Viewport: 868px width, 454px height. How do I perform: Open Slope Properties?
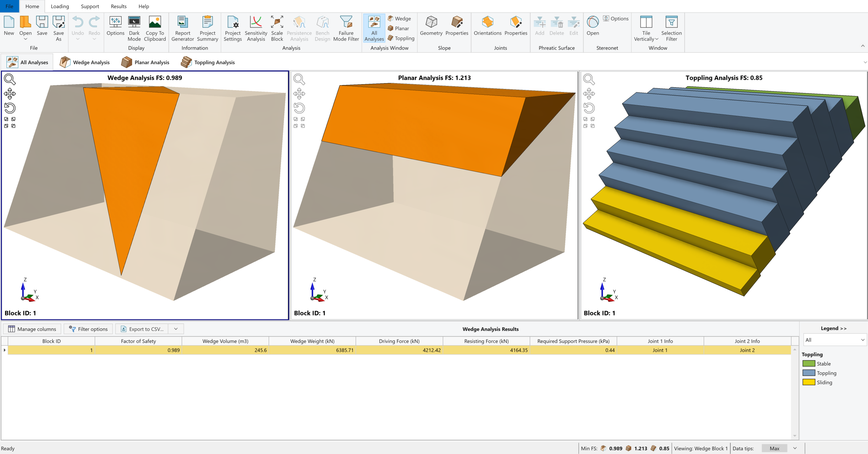pos(457,25)
